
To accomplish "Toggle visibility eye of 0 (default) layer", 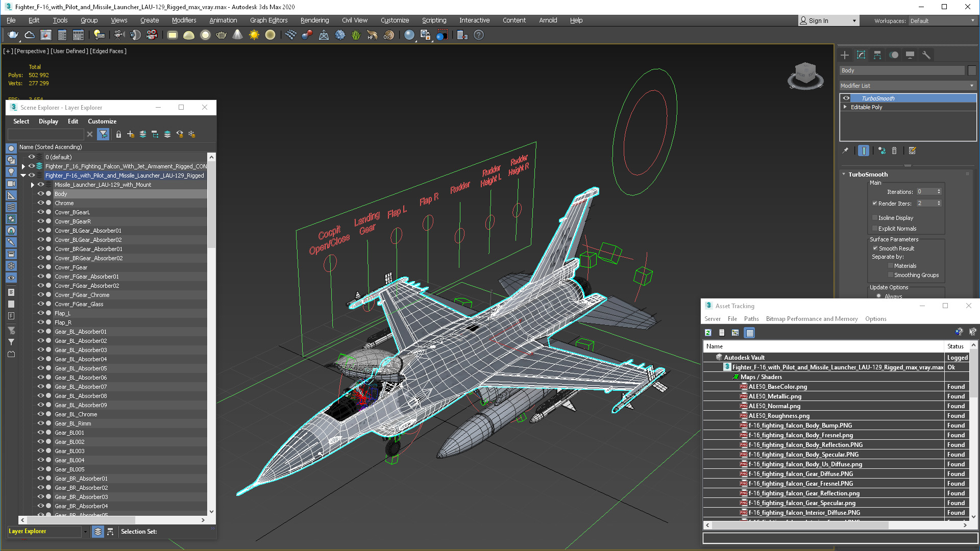I will pos(32,157).
